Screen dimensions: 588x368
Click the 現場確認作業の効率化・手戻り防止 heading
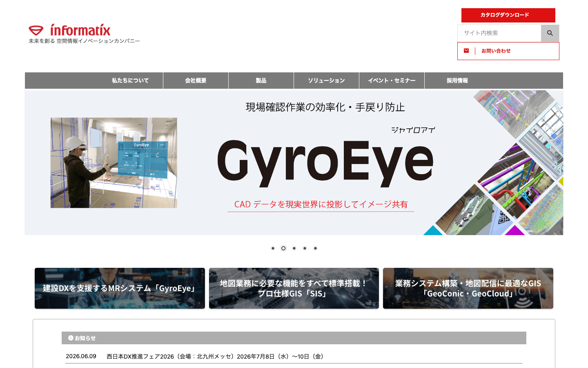pyautogui.click(x=325, y=107)
